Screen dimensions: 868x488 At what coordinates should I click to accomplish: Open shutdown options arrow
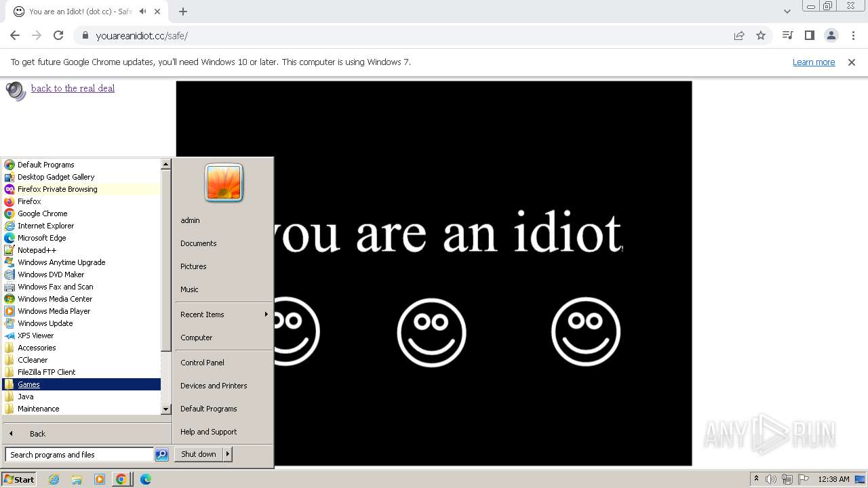click(228, 454)
